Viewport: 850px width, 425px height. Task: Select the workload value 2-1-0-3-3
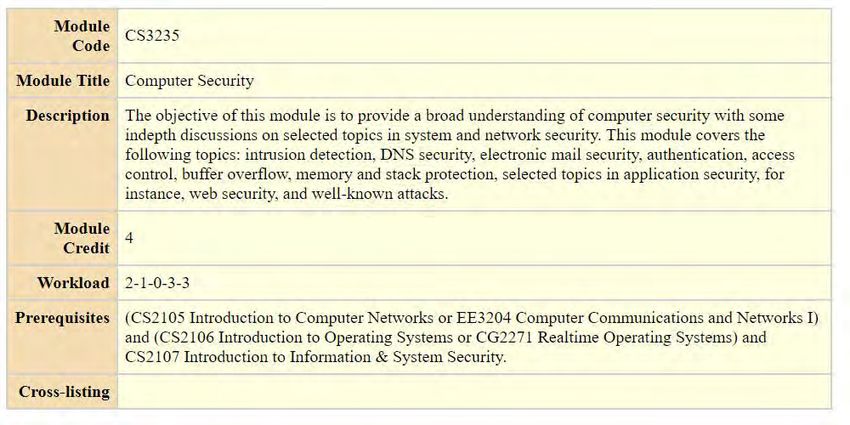pos(157,283)
